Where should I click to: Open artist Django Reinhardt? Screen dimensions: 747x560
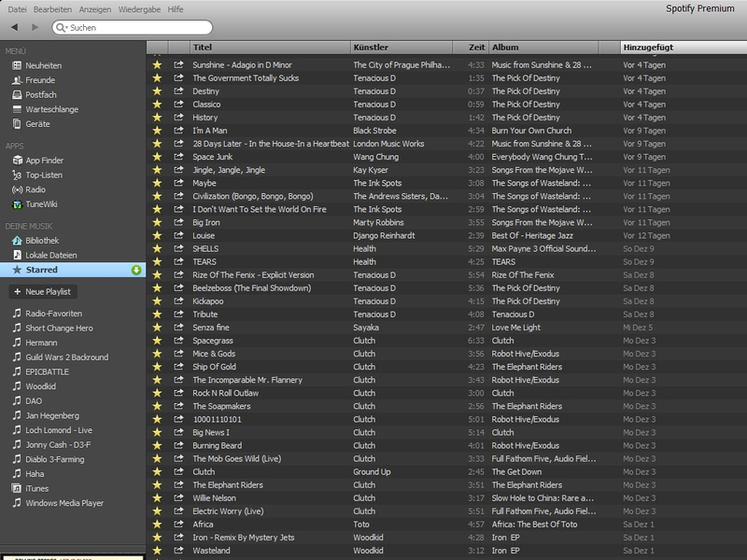384,236
